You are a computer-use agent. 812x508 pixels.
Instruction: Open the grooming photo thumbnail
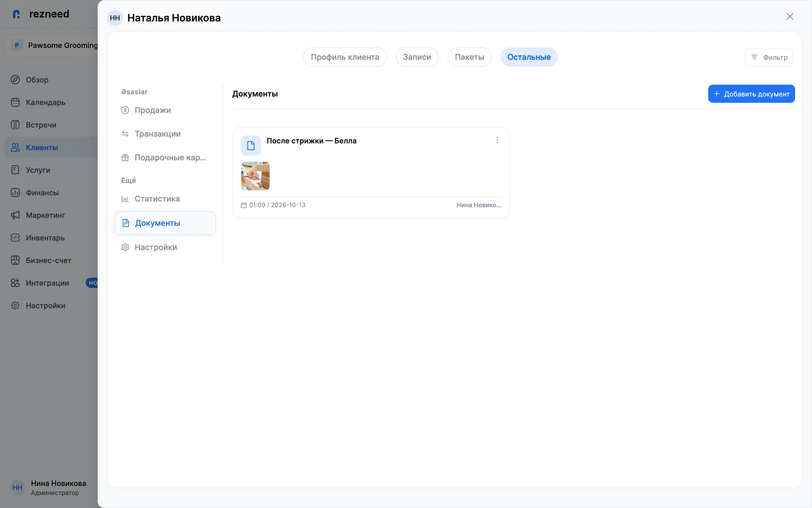click(x=255, y=176)
